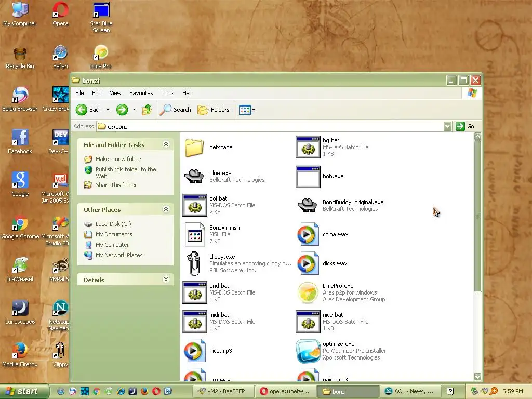
Task: Click the Go button
Action: point(465,127)
